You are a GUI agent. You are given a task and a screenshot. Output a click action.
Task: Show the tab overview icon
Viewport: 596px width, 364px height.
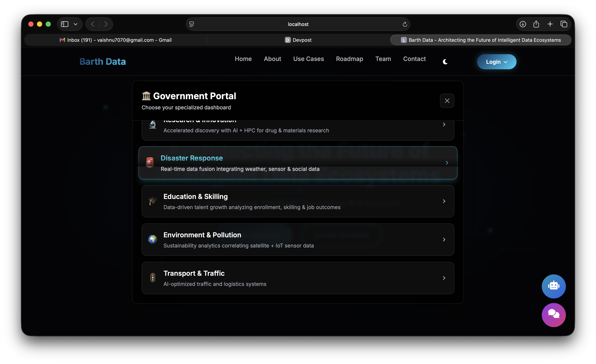click(564, 24)
